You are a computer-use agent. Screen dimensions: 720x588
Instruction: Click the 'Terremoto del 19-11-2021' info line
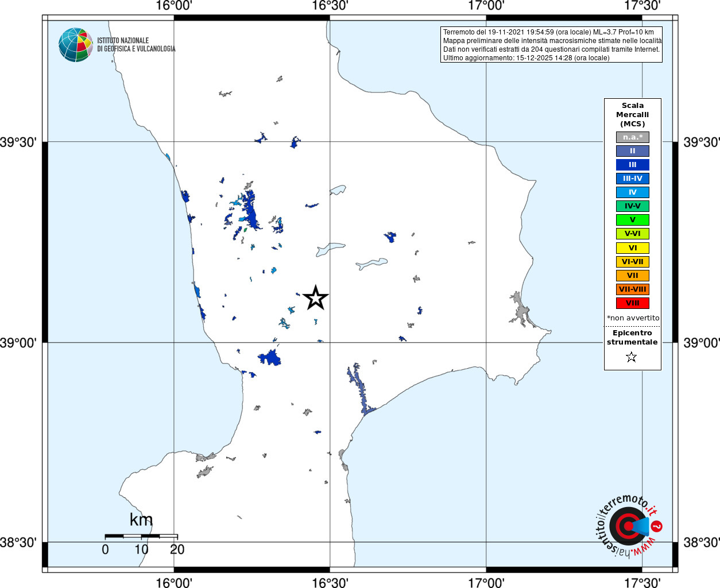pos(548,32)
